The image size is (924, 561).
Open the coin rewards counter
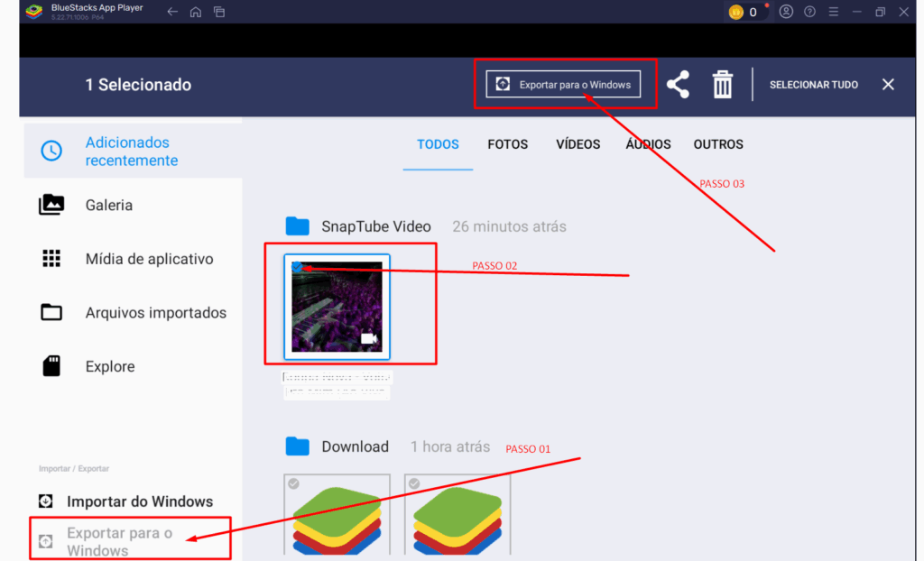pos(745,12)
